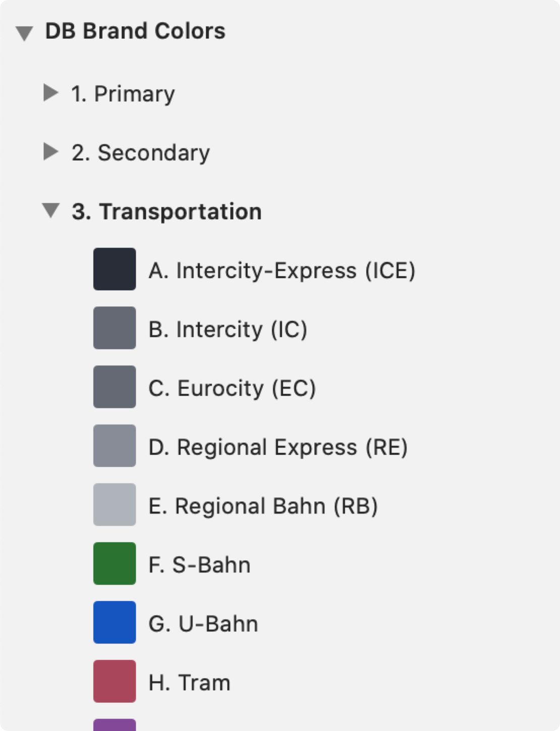This screenshot has width=560, height=731.
Task: Select the H. Tram label
Action: click(189, 683)
